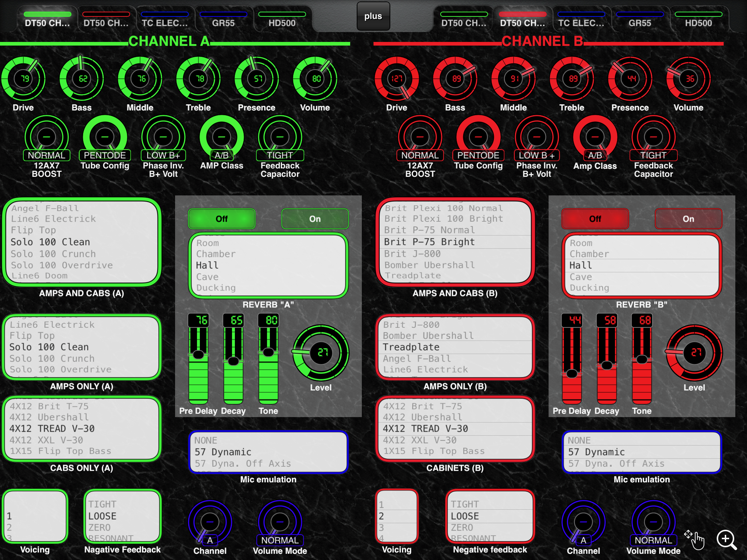This screenshot has height=560, width=747.
Task: Adjust the Channel B Volume knob
Action: [689, 78]
